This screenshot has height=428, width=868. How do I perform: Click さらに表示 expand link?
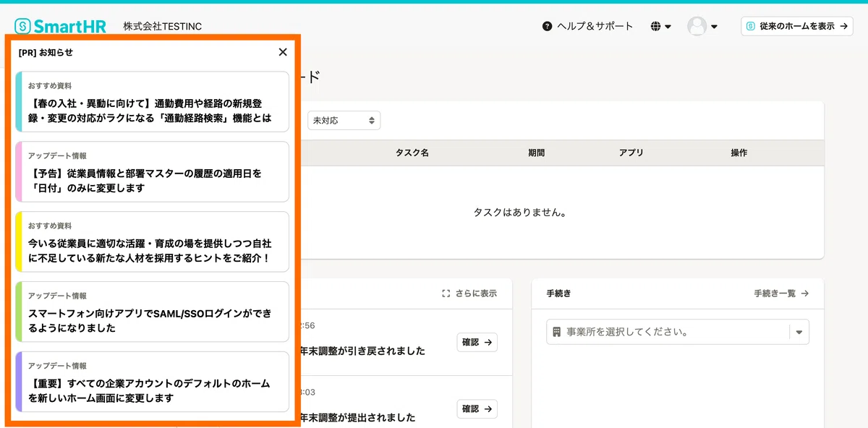(469, 294)
